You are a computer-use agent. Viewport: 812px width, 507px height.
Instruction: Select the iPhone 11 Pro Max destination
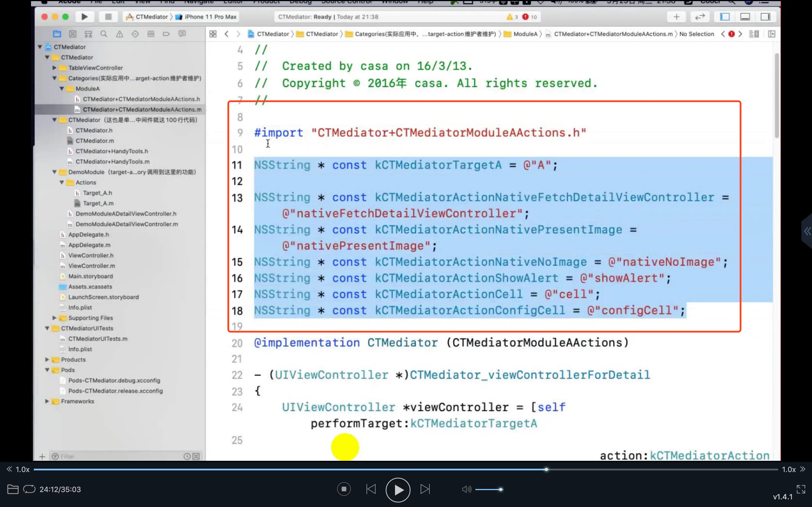coord(210,17)
